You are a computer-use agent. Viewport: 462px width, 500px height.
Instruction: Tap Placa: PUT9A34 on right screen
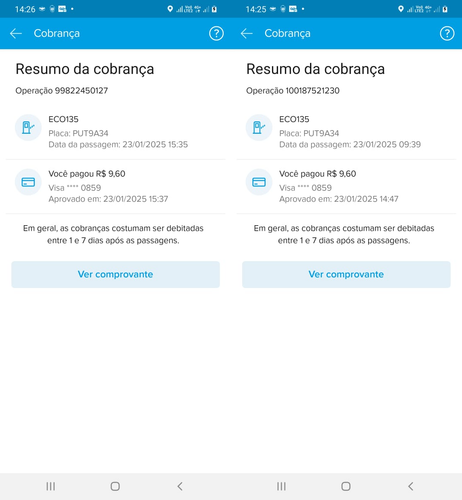coord(309,133)
